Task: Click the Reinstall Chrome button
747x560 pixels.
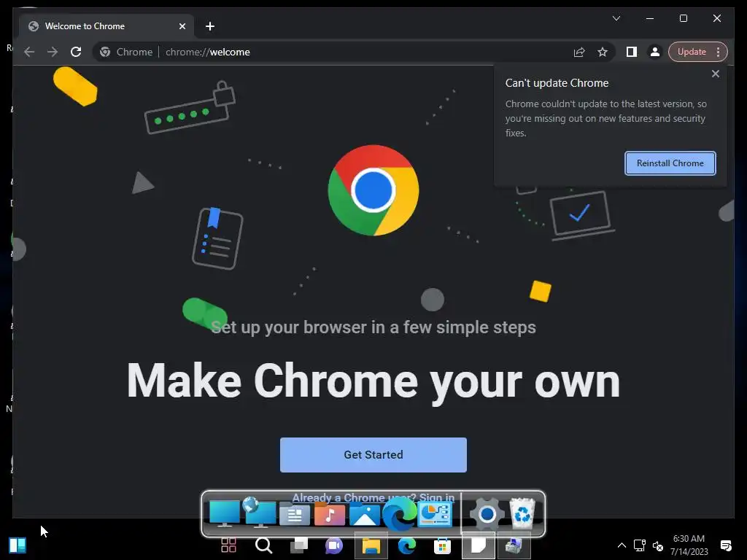Action: pos(670,163)
